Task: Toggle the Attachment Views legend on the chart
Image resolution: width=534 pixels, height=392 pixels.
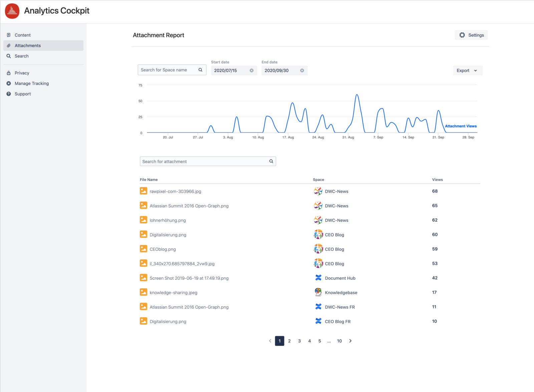Action: 461,126
